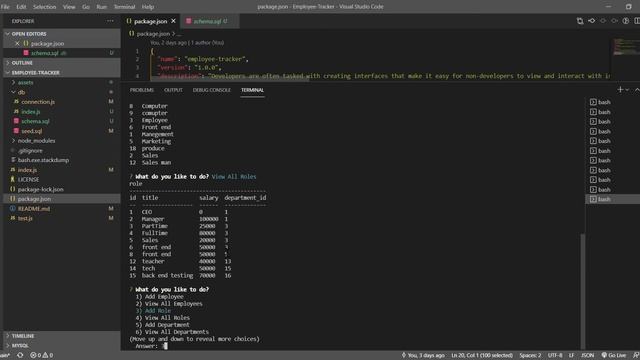Open README.md file
The width and height of the screenshot is (640, 360).
point(62,209)
